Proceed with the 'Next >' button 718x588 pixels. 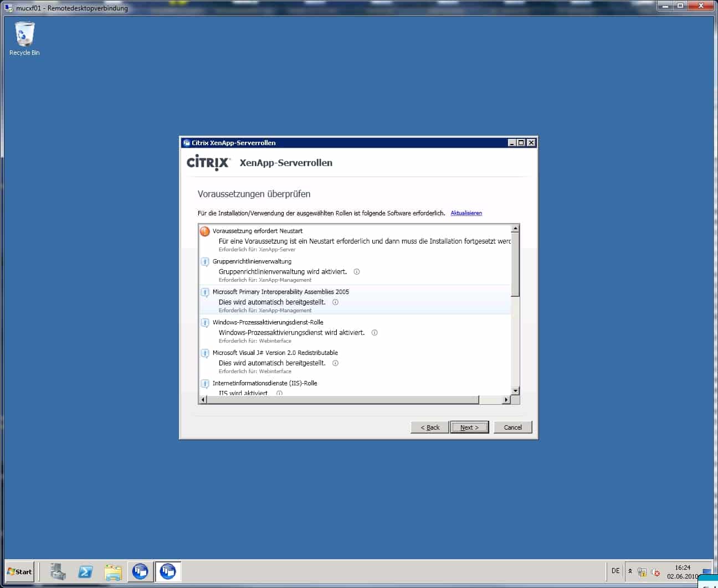(469, 427)
